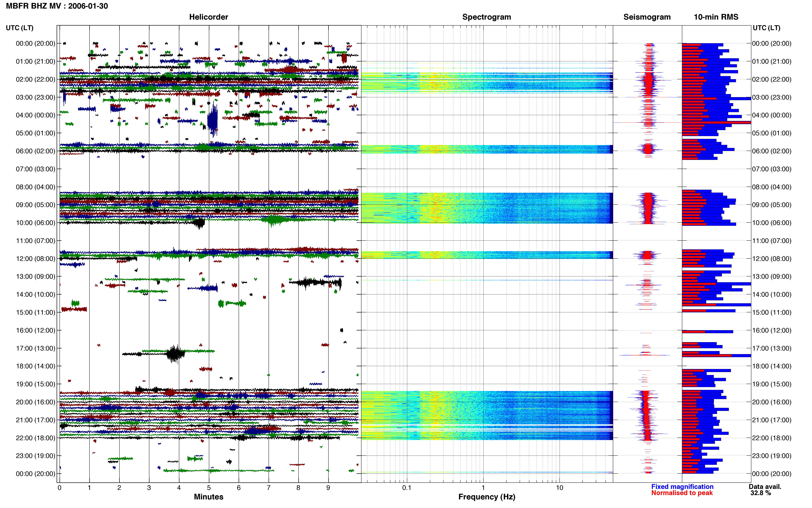Viewport: 812px width, 508px height.
Task: Click the spectrogram band at 20:00
Action: click(487, 415)
